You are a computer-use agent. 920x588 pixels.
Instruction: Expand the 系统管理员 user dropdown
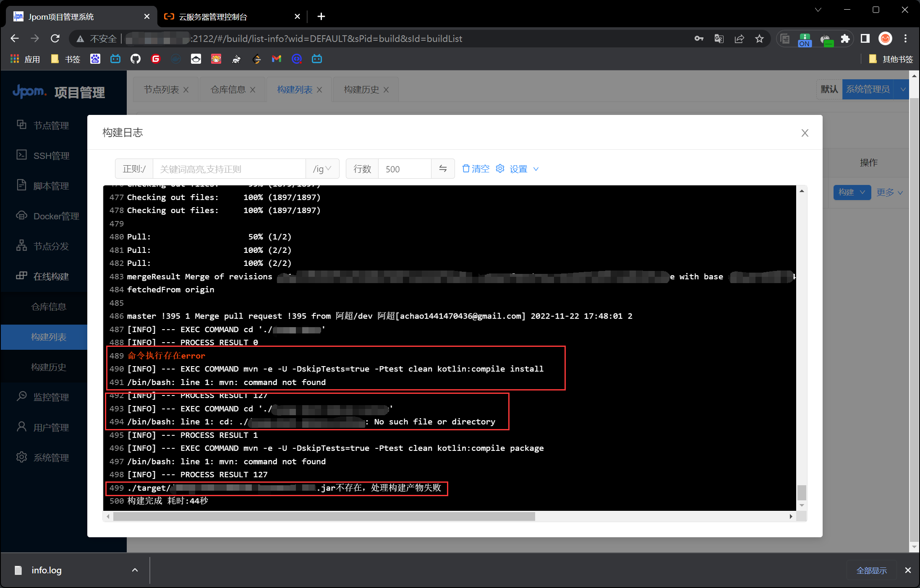[903, 89]
